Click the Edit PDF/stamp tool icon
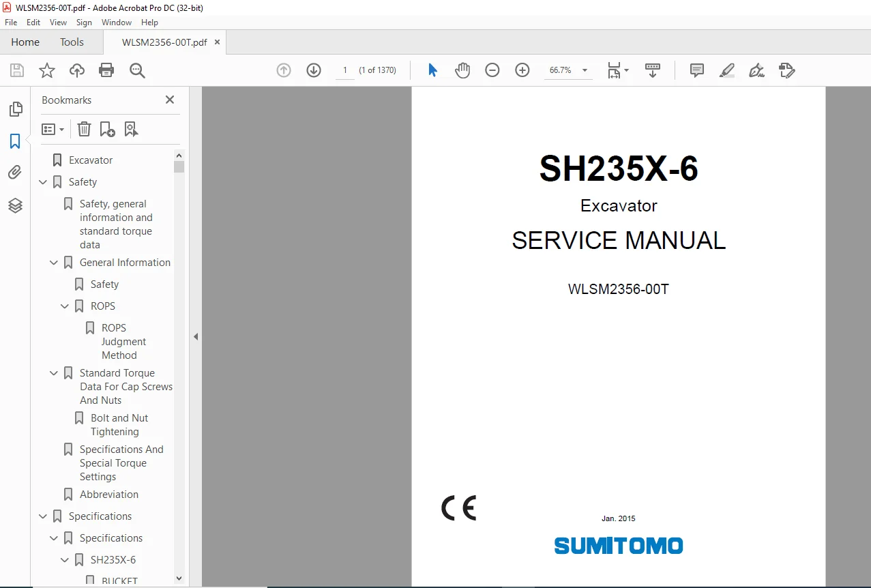The width and height of the screenshot is (871, 588). (787, 70)
